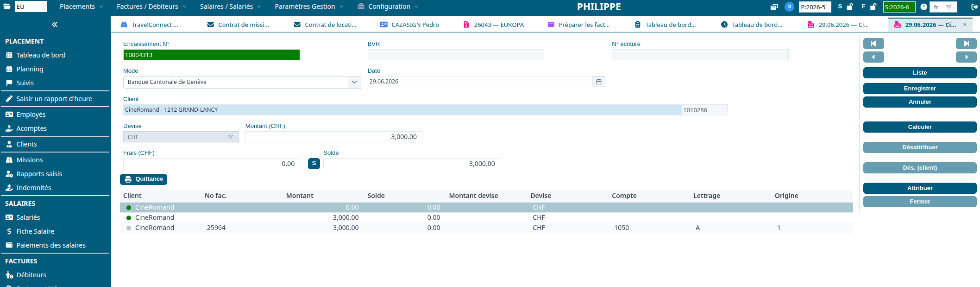Click the Quittance print button

(144, 179)
